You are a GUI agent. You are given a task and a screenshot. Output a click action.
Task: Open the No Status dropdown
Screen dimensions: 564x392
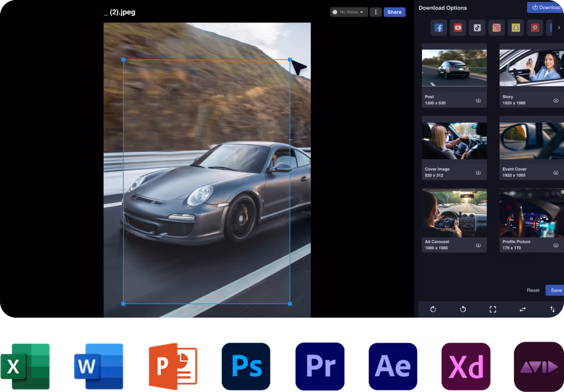click(x=349, y=12)
